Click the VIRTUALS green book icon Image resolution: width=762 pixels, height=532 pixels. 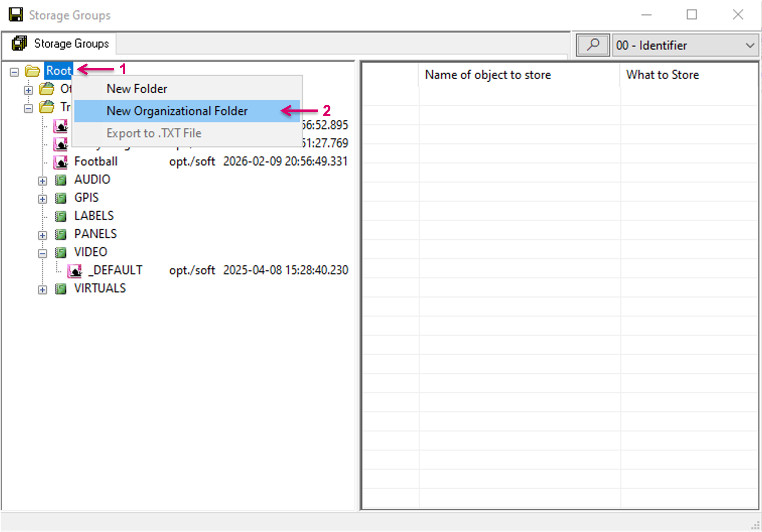tap(61, 289)
